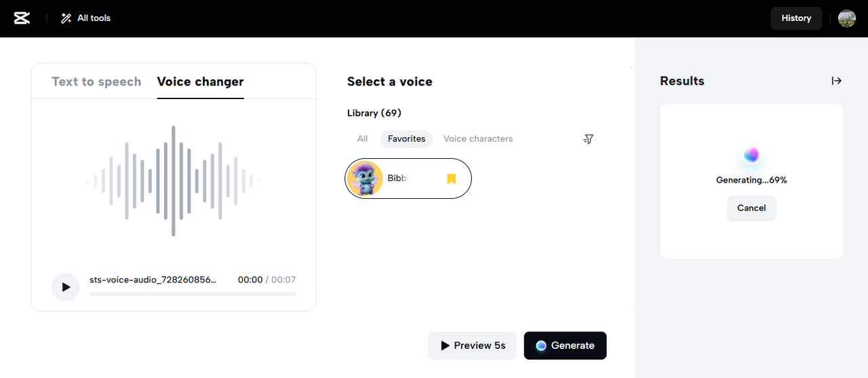
Task: Open the voice filter funnel icon
Action: click(588, 139)
